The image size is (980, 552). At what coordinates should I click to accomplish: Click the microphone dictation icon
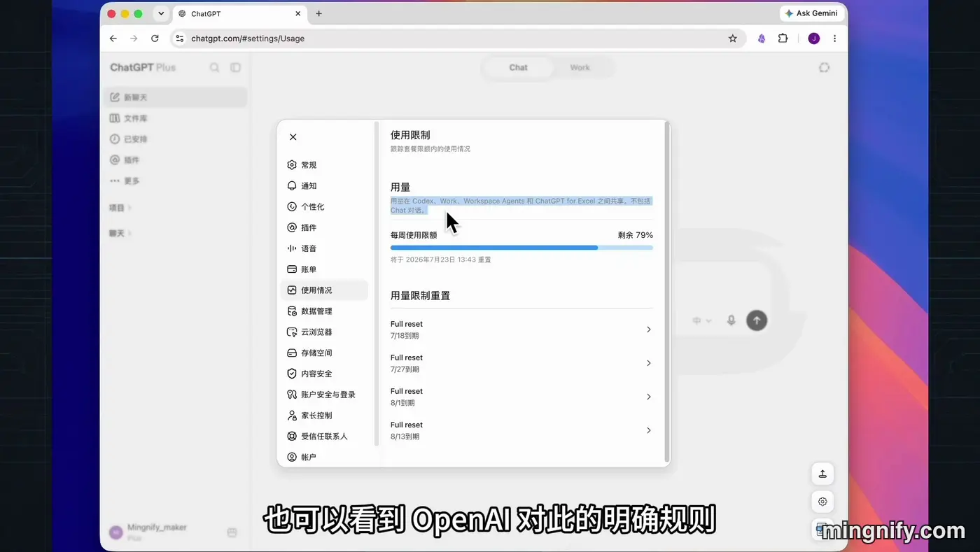pyautogui.click(x=731, y=320)
